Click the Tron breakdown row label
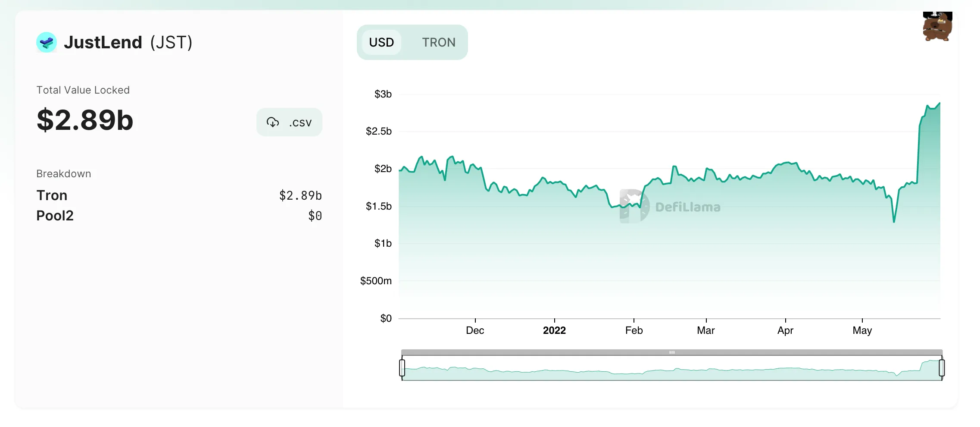This screenshot has height=427, width=980. tap(52, 195)
